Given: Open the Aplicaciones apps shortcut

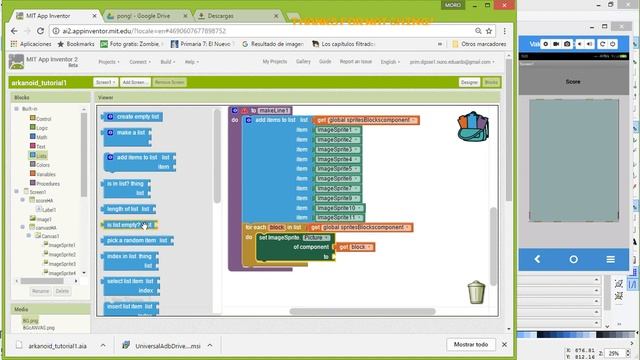Looking at the screenshot, I should (x=31, y=44).
